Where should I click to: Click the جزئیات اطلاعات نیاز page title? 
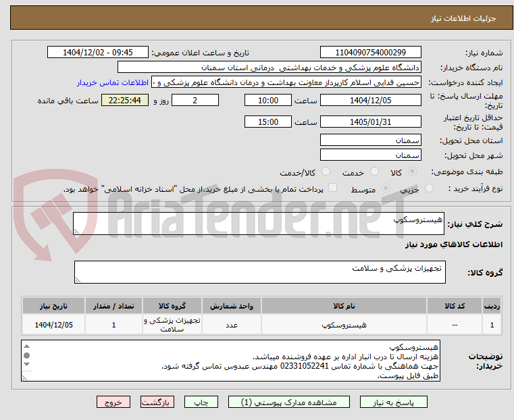[x=463, y=18]
